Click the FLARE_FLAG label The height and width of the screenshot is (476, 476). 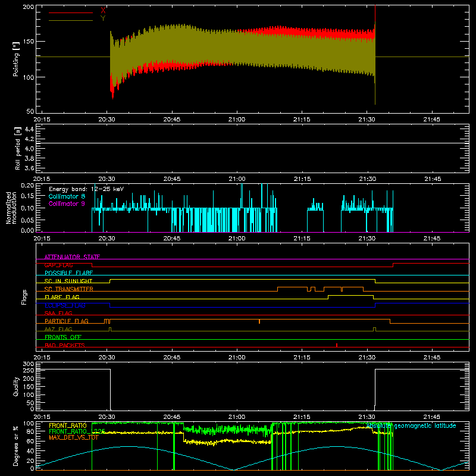click(62, 297)
